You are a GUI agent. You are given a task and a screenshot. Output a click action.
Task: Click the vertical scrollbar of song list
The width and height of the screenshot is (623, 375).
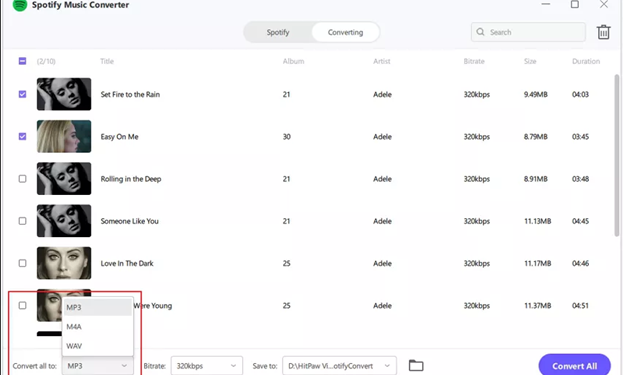coord(617,155)
